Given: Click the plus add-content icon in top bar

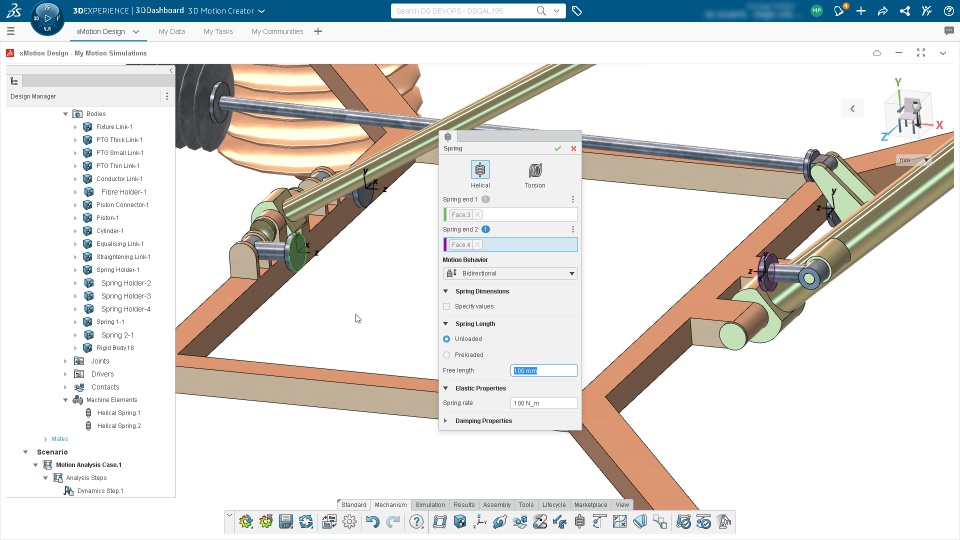Looking at the screenshot, I should point(861,11).
